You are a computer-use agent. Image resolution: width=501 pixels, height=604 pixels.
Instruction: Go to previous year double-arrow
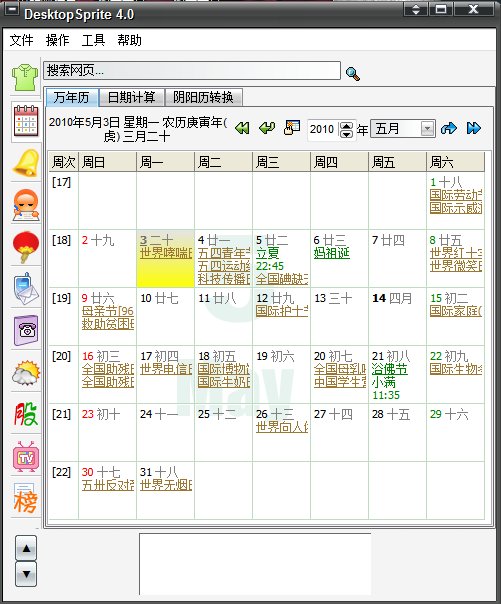(242, 128)
